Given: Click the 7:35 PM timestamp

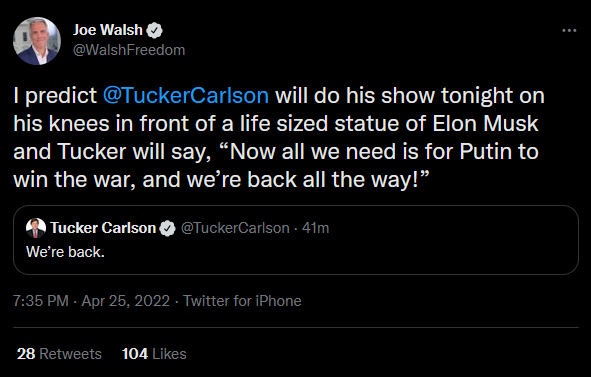Looking at the screenshot, I should (41, 301).
